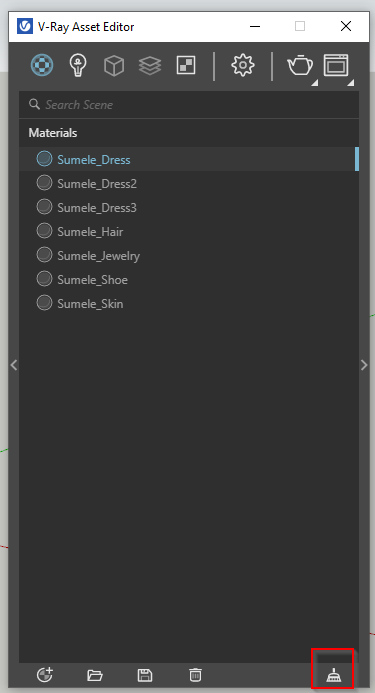Delete the selected material with trash icon

click(195, 675)
